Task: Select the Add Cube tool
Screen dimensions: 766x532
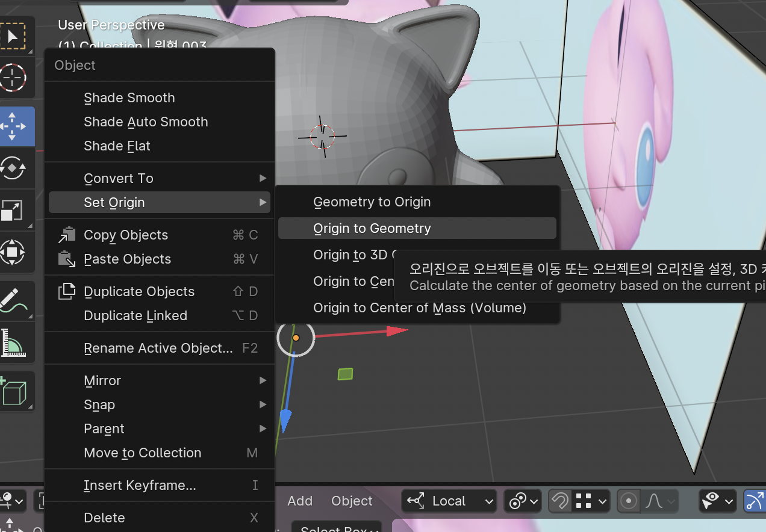Action: (13, 391)
